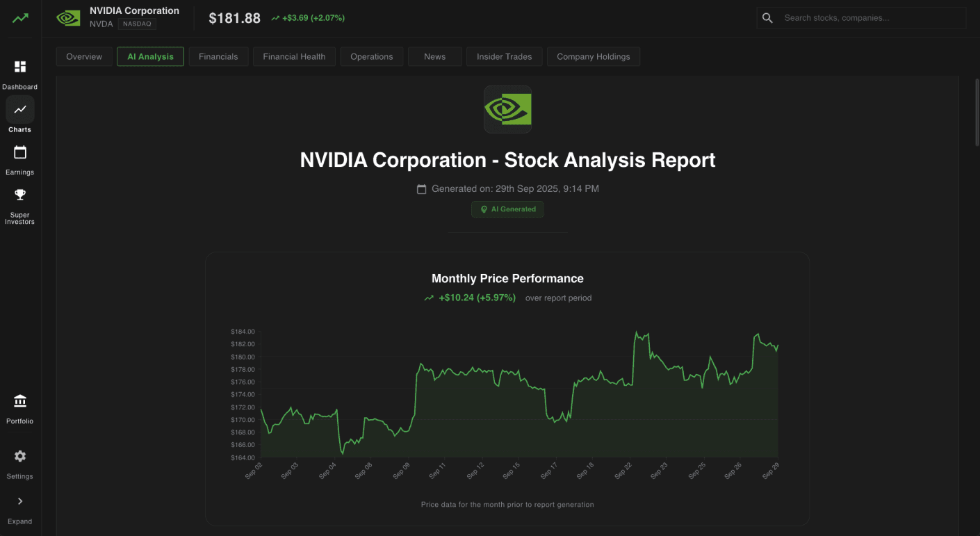Viewport: 980px width, 536px height.
Task: Open the Dashboard sidebar icon
Action: coord(20,67)
